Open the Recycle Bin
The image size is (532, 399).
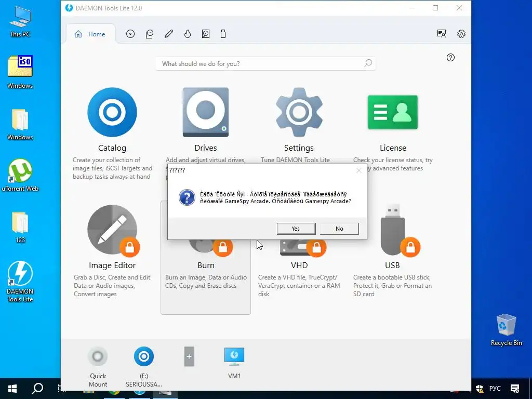tap(506, 330)
